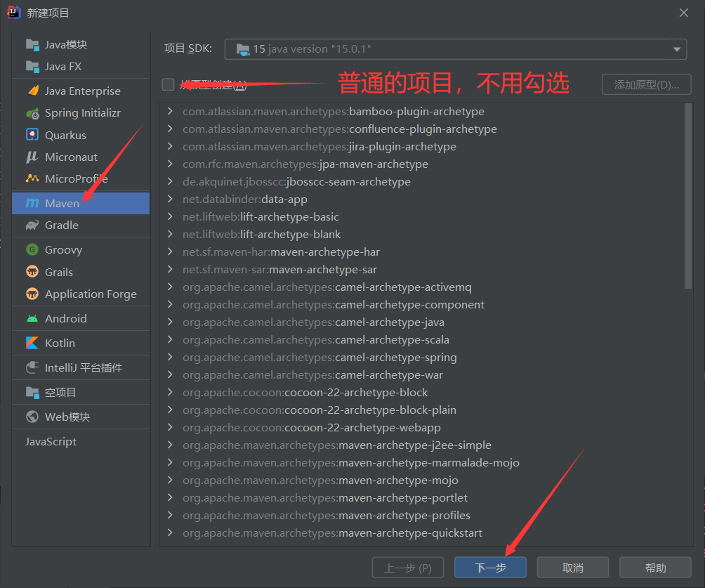
Task: Click the Micronaut mu icon
Action: pos(32,157)
